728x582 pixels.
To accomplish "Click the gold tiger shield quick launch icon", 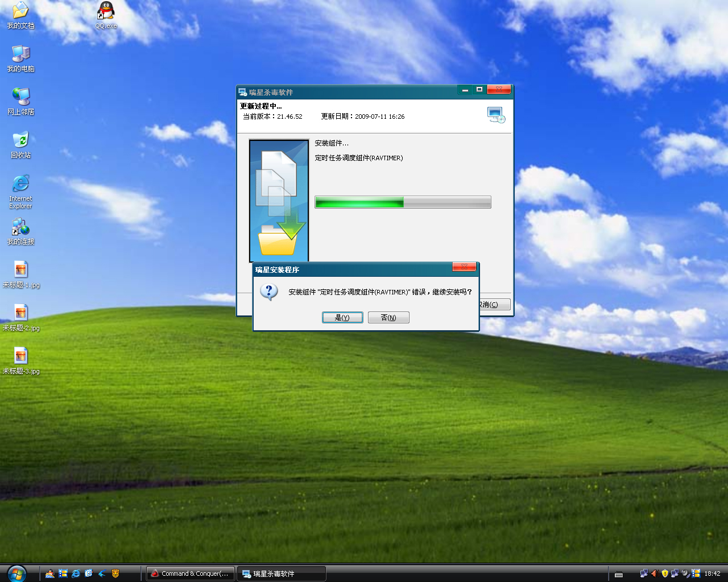I will (x=115, y=573).
